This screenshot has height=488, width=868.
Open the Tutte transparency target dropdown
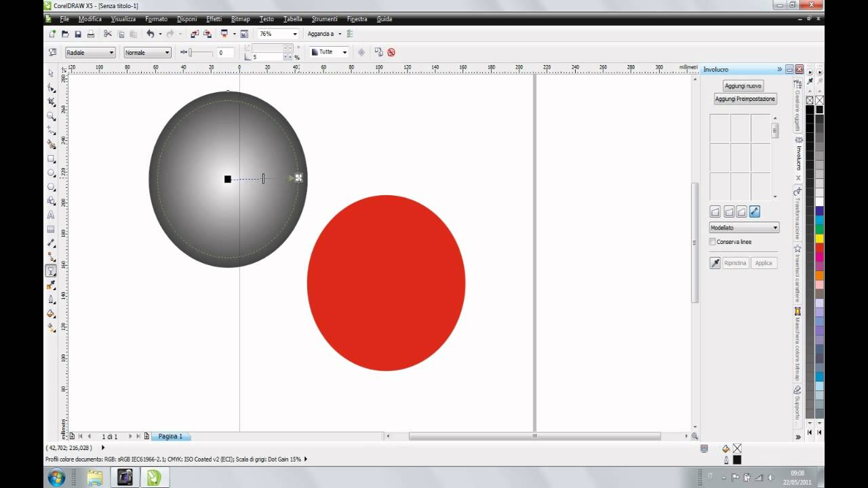point(330,52)
